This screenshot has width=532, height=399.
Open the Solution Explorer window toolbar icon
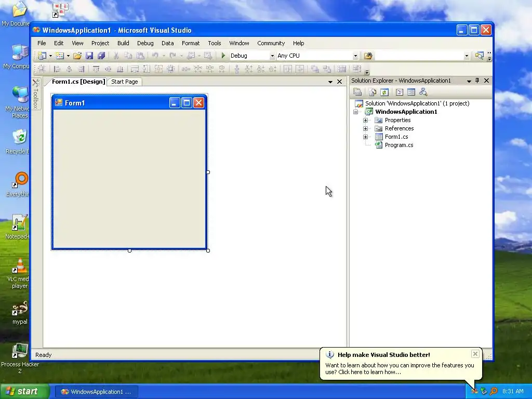(x=479, y=56)
